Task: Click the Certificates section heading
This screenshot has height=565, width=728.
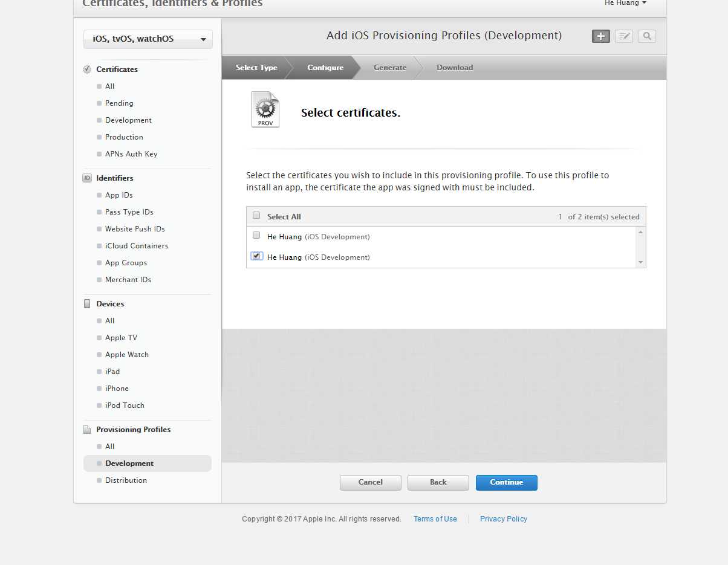Action: click(117, 69)
